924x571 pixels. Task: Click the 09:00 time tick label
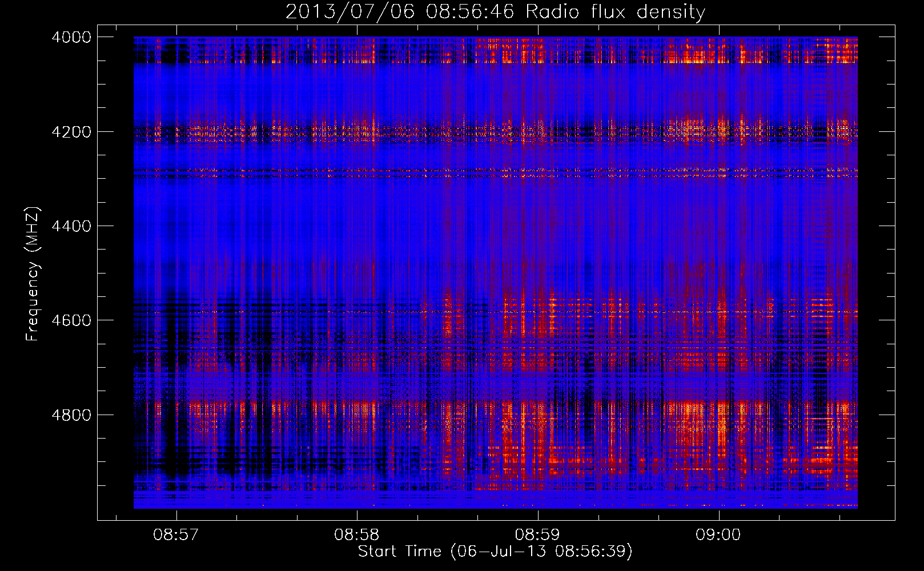coord(718,535)
